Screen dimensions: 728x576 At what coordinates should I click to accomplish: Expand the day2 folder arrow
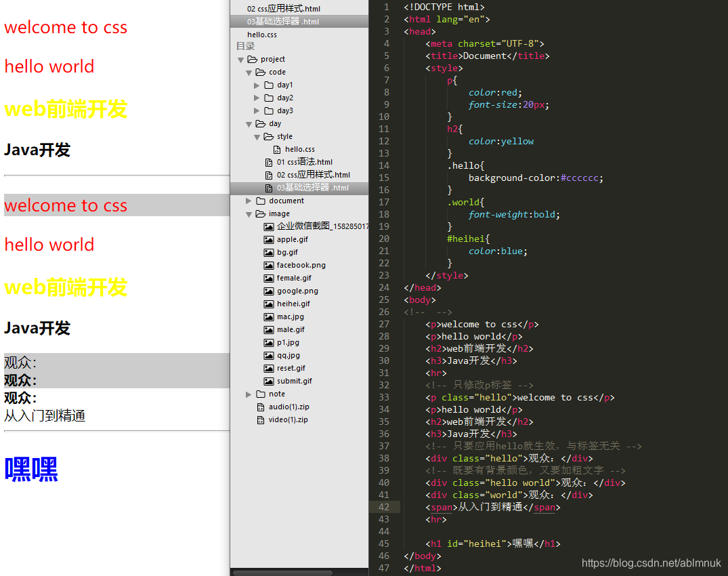click(257, 98)
